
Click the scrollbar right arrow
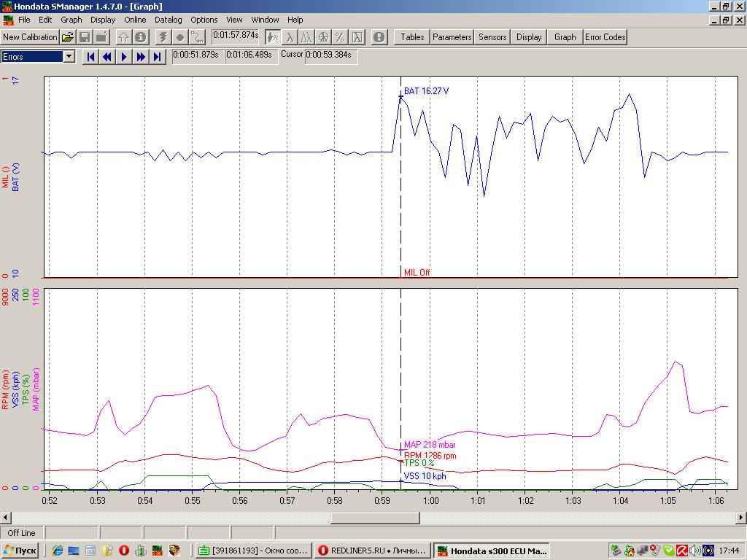point(741,518)
